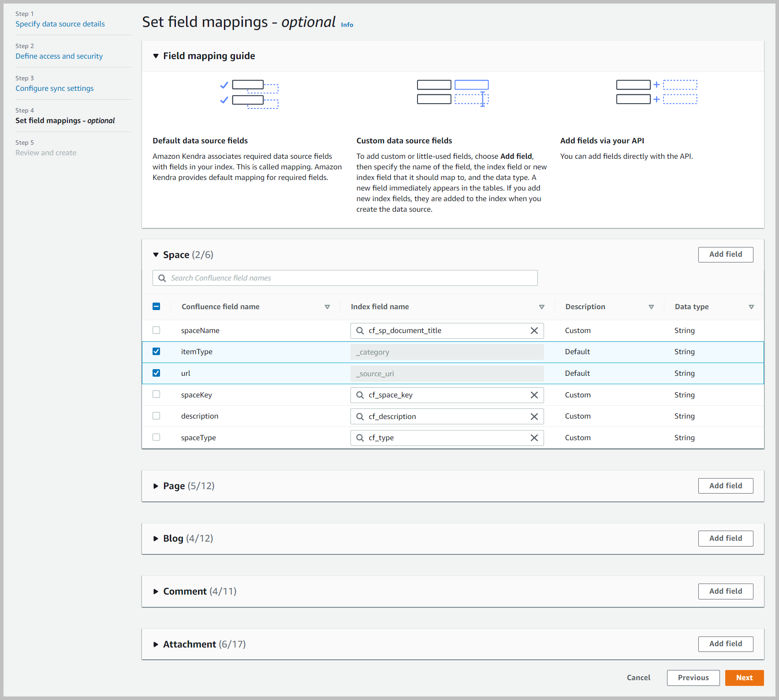Click the magnifier in the field search box

[162, 278]
